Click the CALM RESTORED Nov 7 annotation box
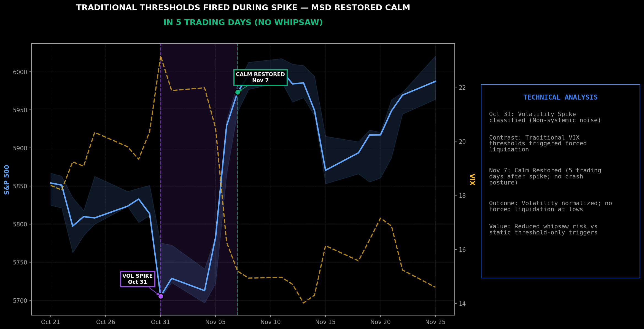Image resolution: width=644 pixels, height=329 pixels. [260, 77]
